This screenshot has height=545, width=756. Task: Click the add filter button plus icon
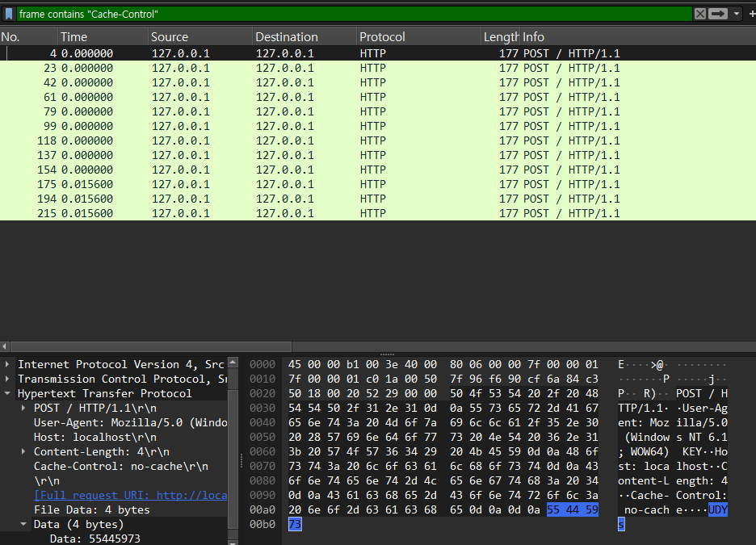point(752,14)
